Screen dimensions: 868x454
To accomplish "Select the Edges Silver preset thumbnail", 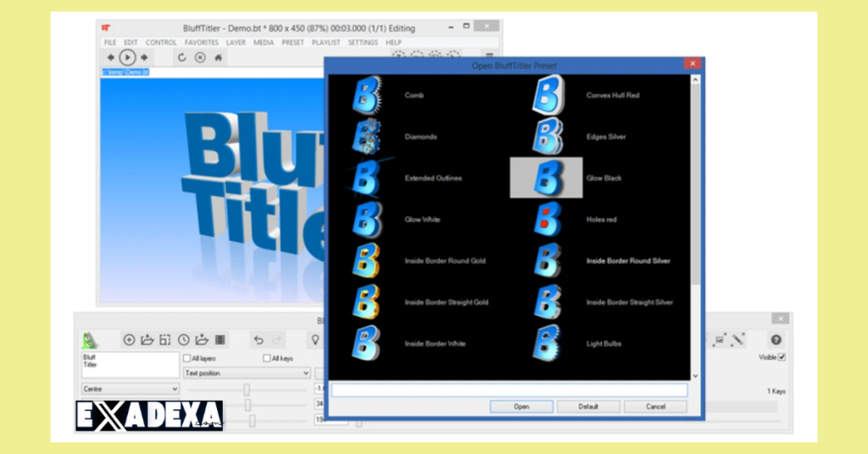I will pyautogui.click(x=548, y=136).
